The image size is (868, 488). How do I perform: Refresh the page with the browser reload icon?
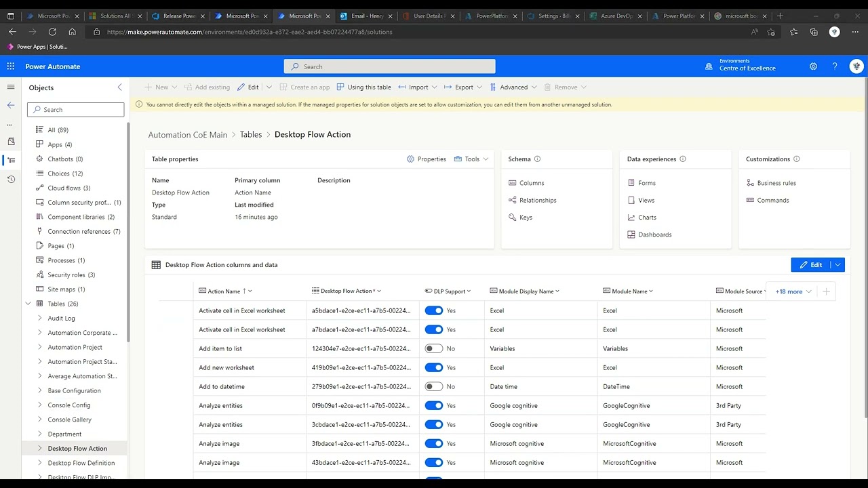(x=52, y=32)
